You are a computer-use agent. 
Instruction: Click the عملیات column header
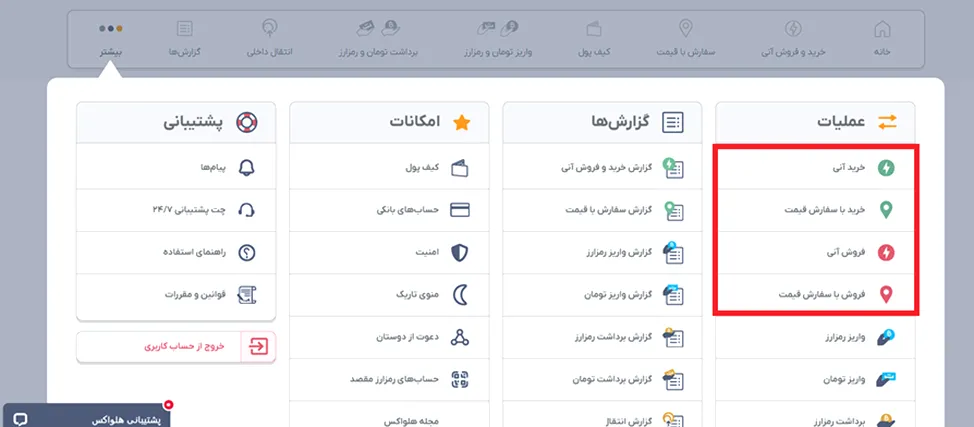815,122
